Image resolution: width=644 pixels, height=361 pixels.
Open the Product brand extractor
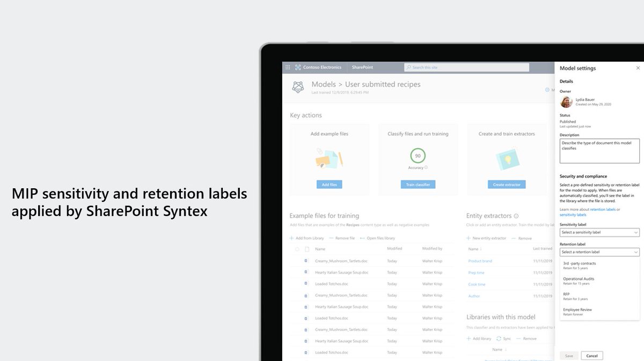click(480, 261)
